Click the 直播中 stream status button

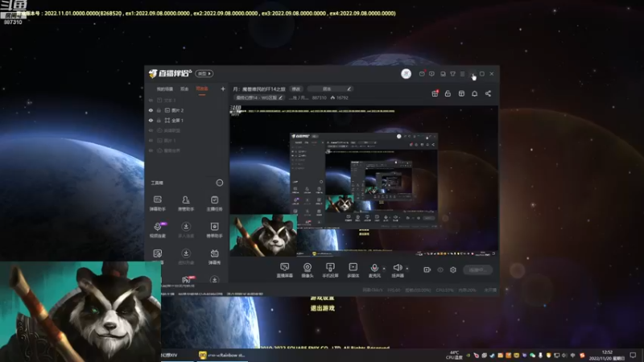(477, 269)
